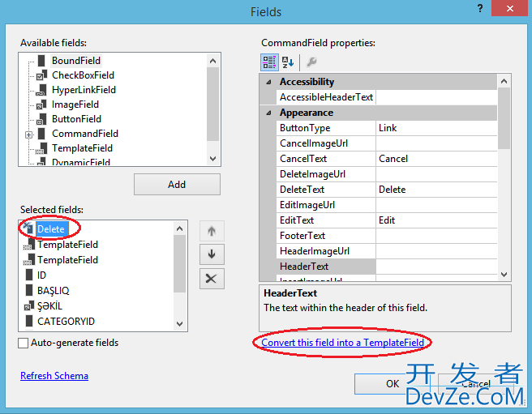Click the OK button
Screen dimensions: 532x414
click(x=393, y=384)
